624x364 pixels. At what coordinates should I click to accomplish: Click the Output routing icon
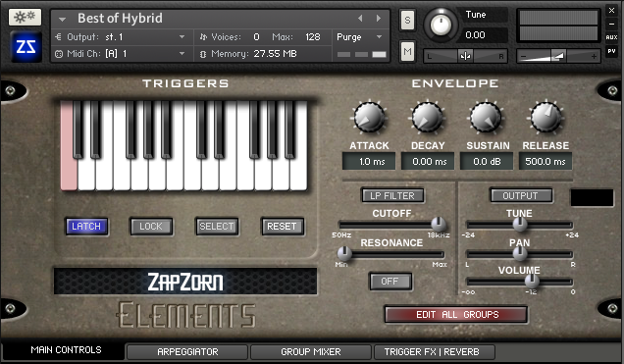tap(59, 37)
